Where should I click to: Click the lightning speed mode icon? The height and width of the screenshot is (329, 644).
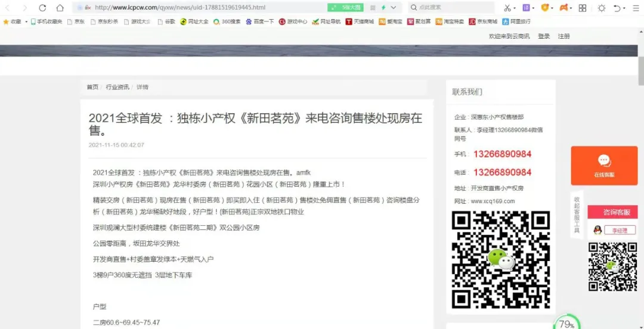point(383,8)
